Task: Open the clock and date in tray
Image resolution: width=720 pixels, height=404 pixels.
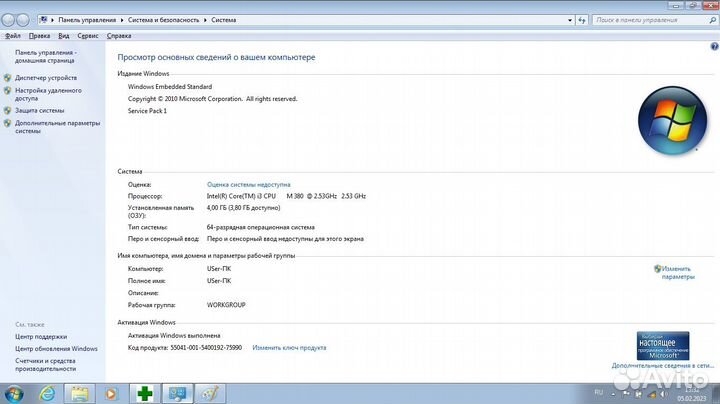Action: [x=692, y=394]
